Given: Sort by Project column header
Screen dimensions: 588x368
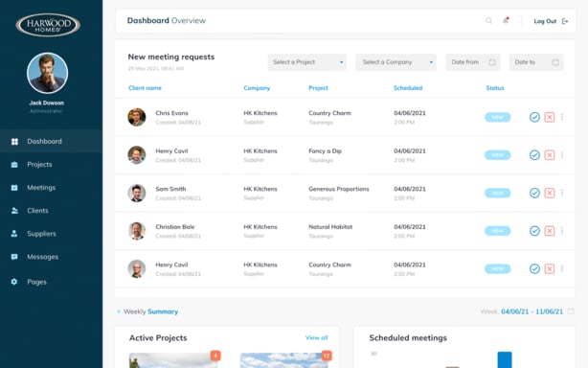Looking at the screenshot, I should [318, 88].
